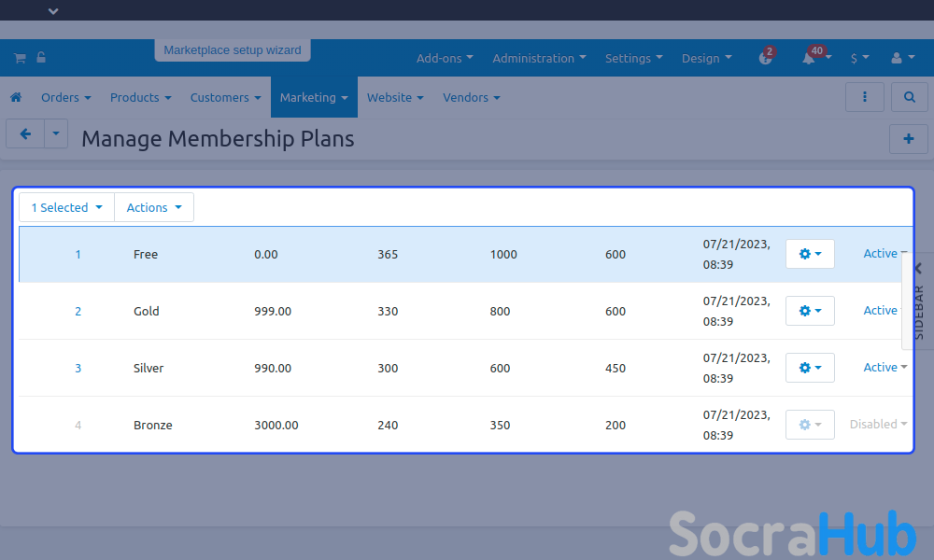Open membership plan ID 3 link

pos(78,369)
